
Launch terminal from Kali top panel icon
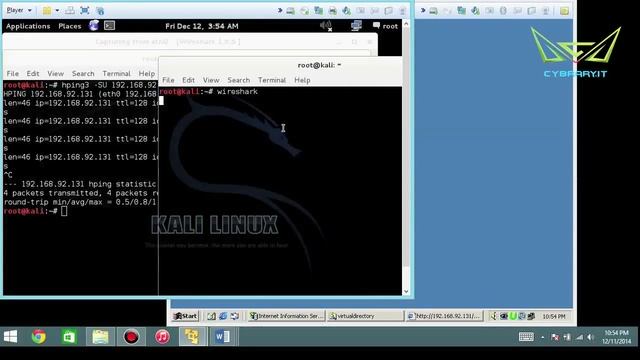point(109,26)
